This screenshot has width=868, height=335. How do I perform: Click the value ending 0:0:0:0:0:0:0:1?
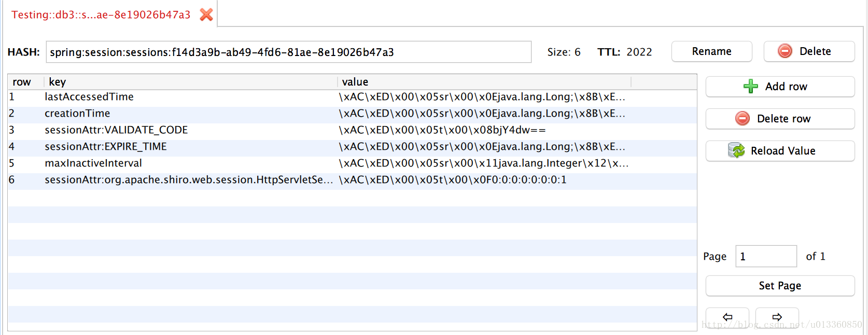click(x=484, y=179)
